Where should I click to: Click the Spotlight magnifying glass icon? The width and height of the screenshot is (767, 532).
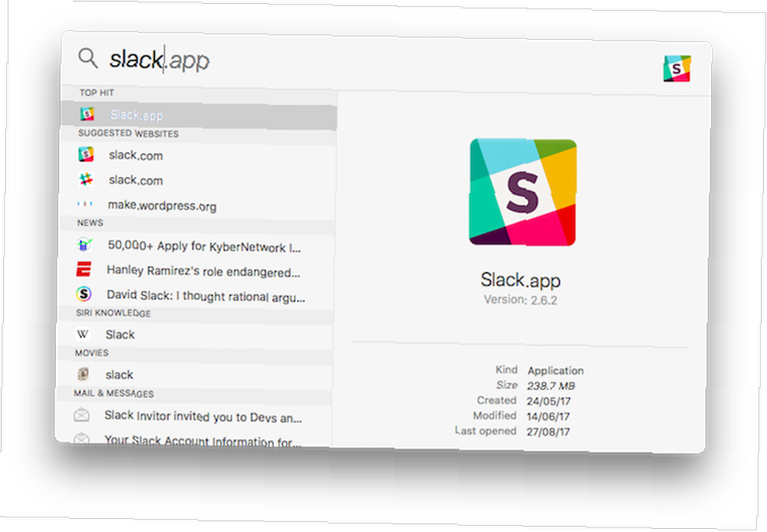click(88, 57)
